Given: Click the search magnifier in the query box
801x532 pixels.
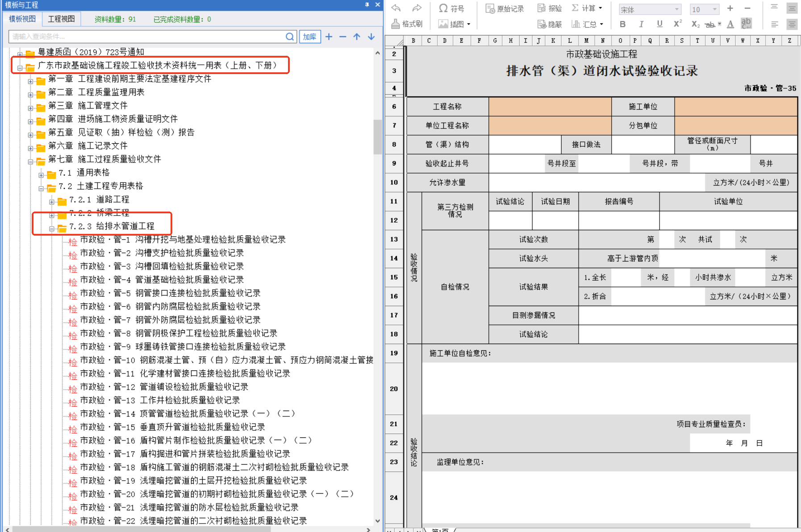Looking at the screenshot, I should point(290,37).
